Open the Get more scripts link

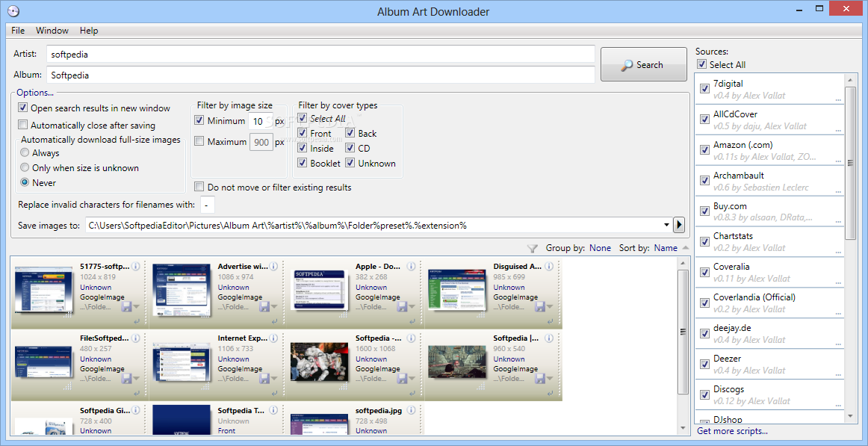[x=732, y=431]
